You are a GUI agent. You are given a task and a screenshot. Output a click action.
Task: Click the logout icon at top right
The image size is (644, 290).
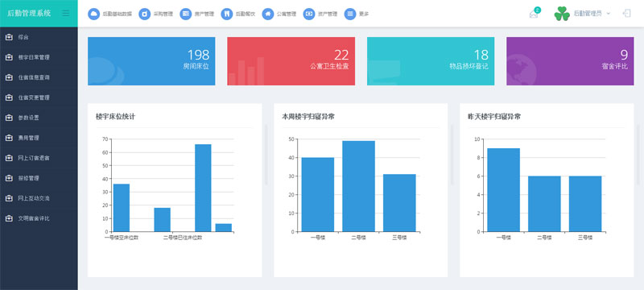[626, 14]
